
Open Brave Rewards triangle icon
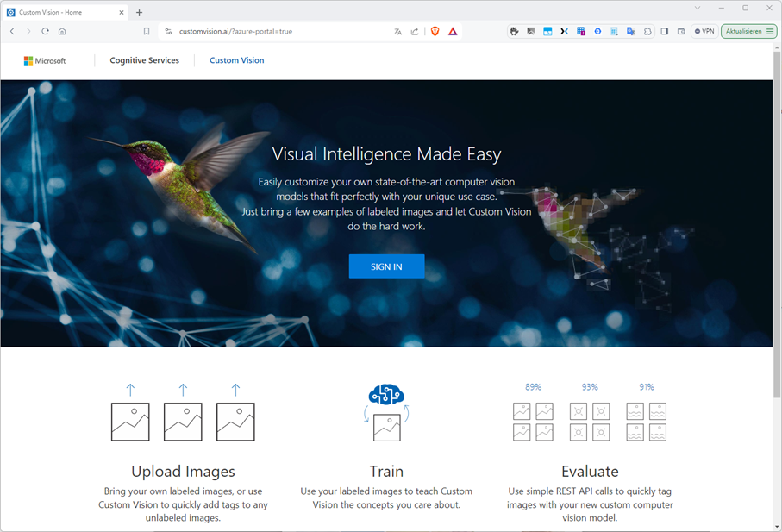tap(453, 31)
